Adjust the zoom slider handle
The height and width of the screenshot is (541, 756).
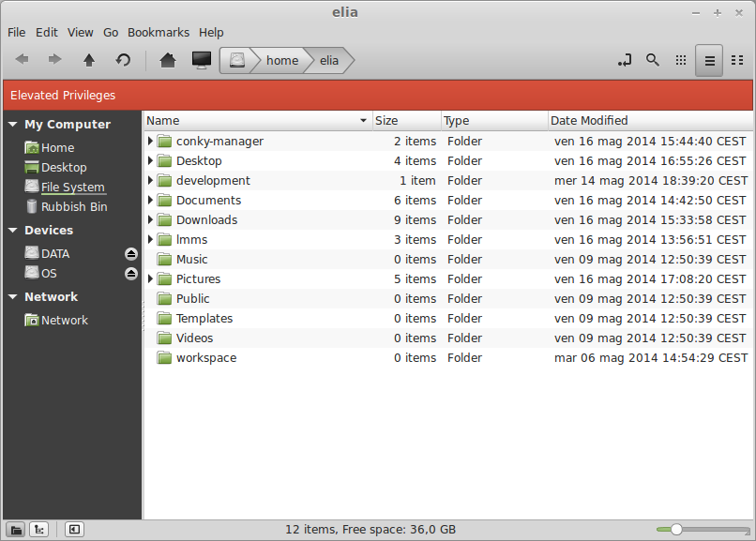coord(676,530)
